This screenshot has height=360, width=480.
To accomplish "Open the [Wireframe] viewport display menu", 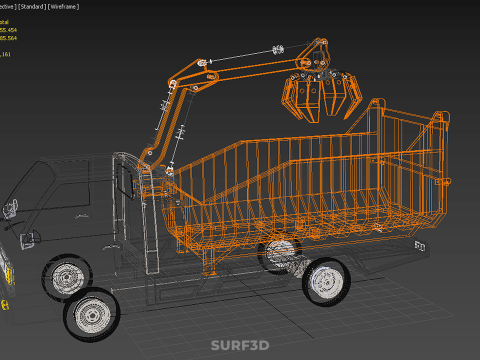I will 64,7.
